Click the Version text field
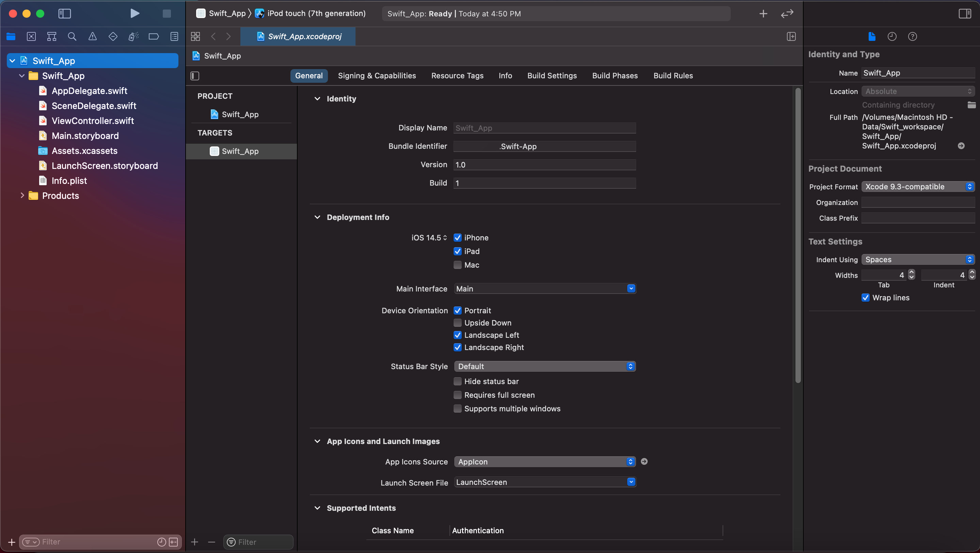The width and height of the screenshot is (980, 553). click(x=544, y=165)
